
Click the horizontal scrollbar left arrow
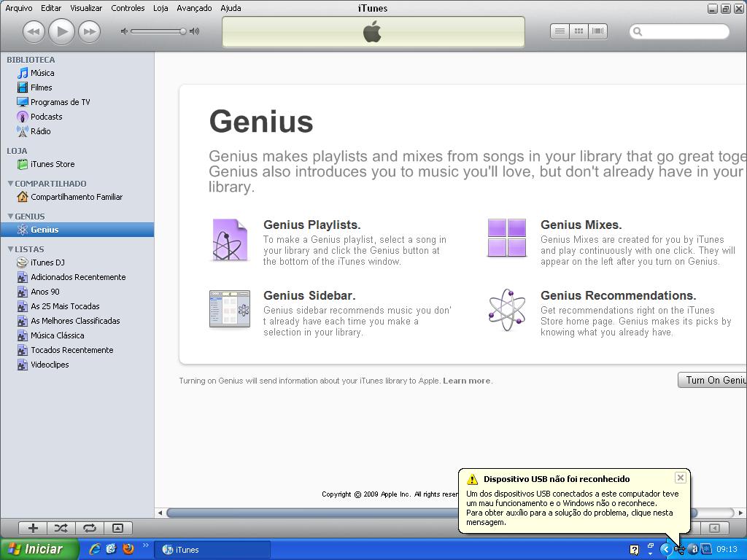click(160, 513)
